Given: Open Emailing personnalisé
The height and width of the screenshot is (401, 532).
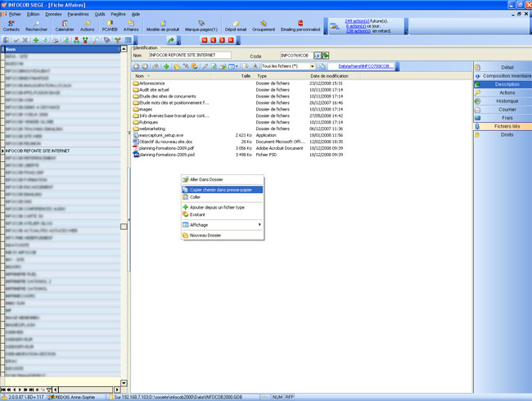Looking at the screenshot, I should point(300,26).
